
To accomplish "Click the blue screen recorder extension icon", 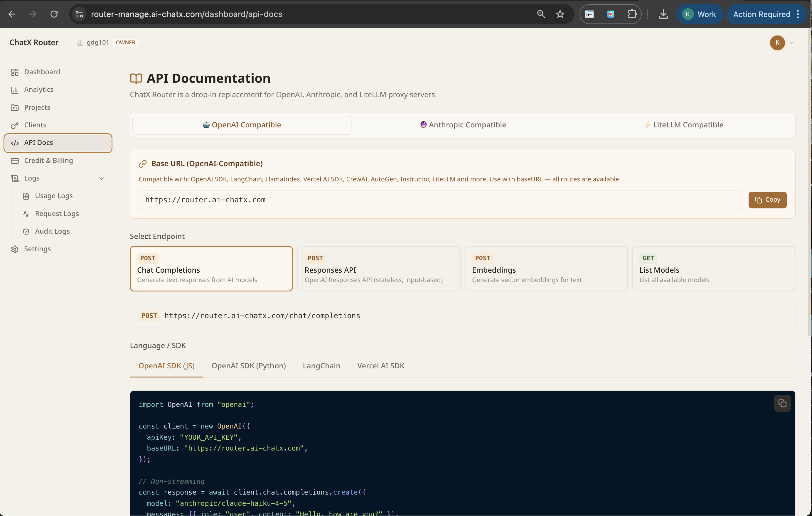I will pyautogui.click(x=610, y=14).
